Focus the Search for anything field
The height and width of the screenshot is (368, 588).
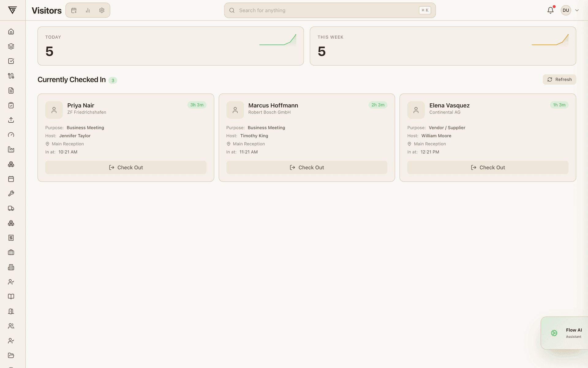pos(330,10)
